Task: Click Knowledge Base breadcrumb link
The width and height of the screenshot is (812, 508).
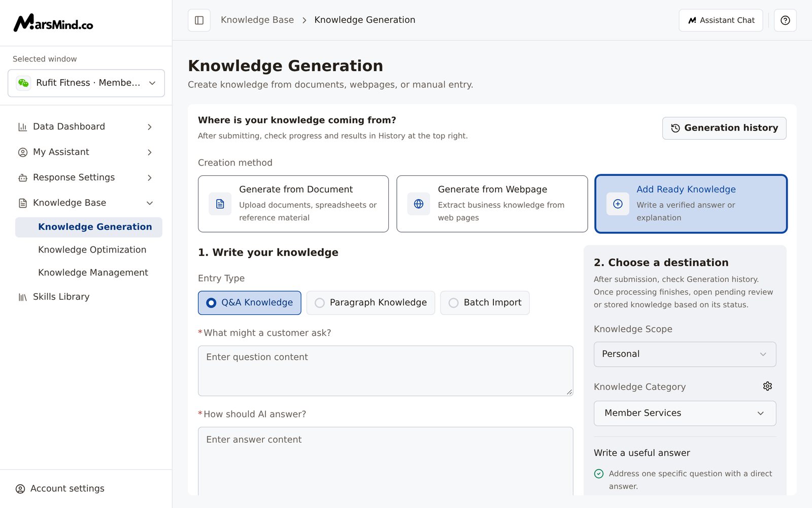Action: pyautogui.click(x=257, y=20)
